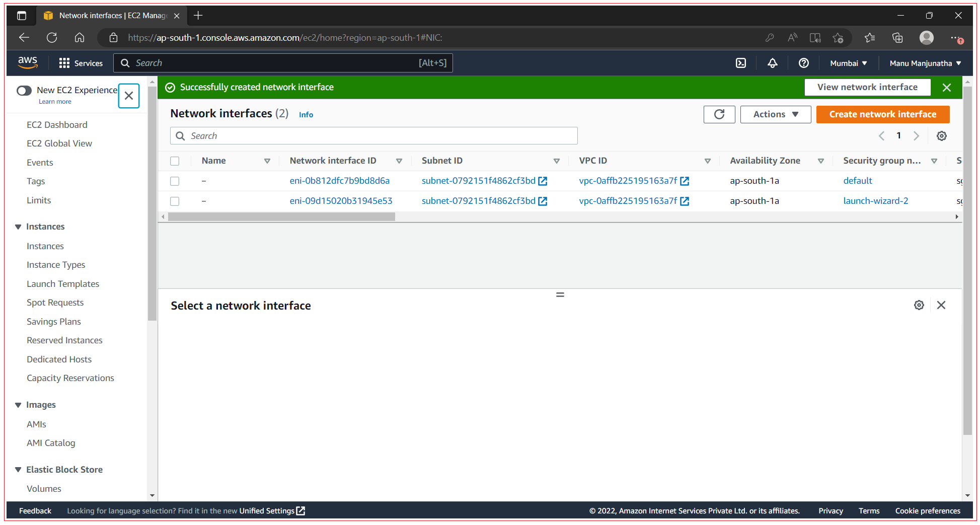This screenshot has height=525, width=980.
Task: Open table preferences gear icon
Action: (942, 136)
